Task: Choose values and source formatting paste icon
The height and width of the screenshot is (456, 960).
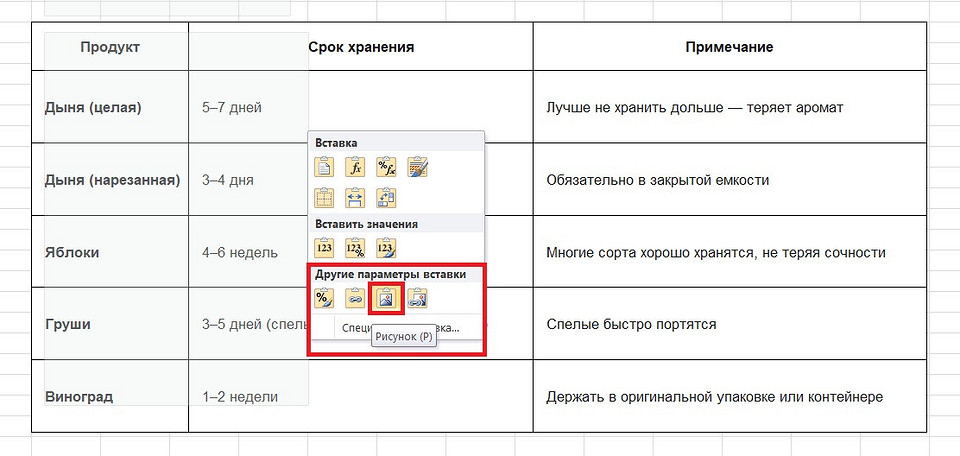Action: click(x=386, y=248)
